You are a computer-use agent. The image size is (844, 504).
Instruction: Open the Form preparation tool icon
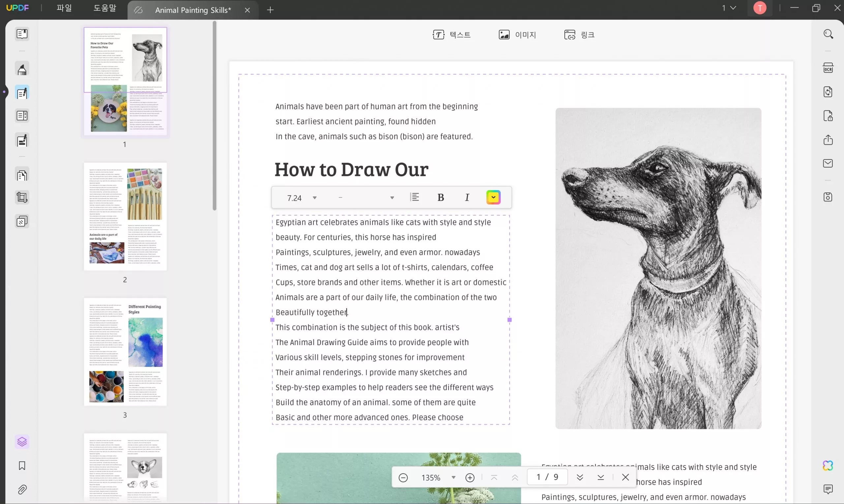click(x=22, y=116)
